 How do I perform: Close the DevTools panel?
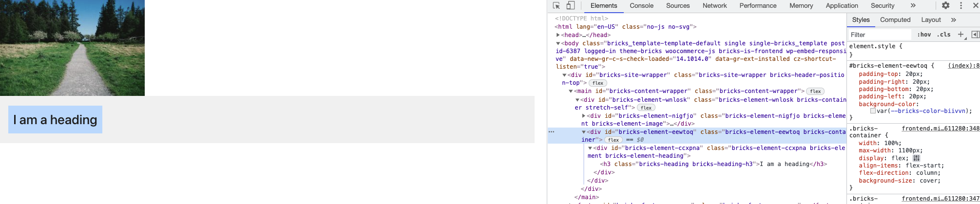click(x=976, y=6)
